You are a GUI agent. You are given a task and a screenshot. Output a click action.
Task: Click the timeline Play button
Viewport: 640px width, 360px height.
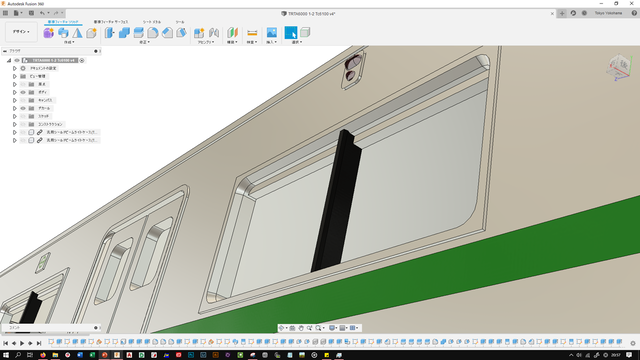[x=22, y=343]
